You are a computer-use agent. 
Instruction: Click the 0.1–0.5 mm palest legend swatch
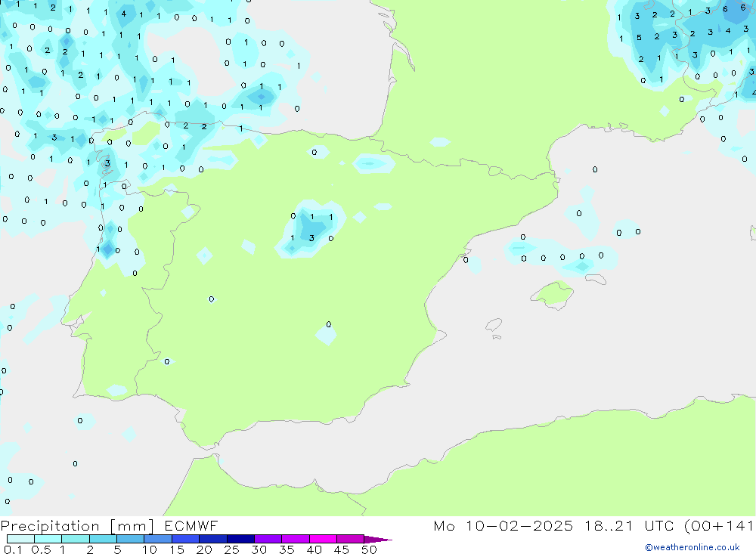tap(20, 539)
